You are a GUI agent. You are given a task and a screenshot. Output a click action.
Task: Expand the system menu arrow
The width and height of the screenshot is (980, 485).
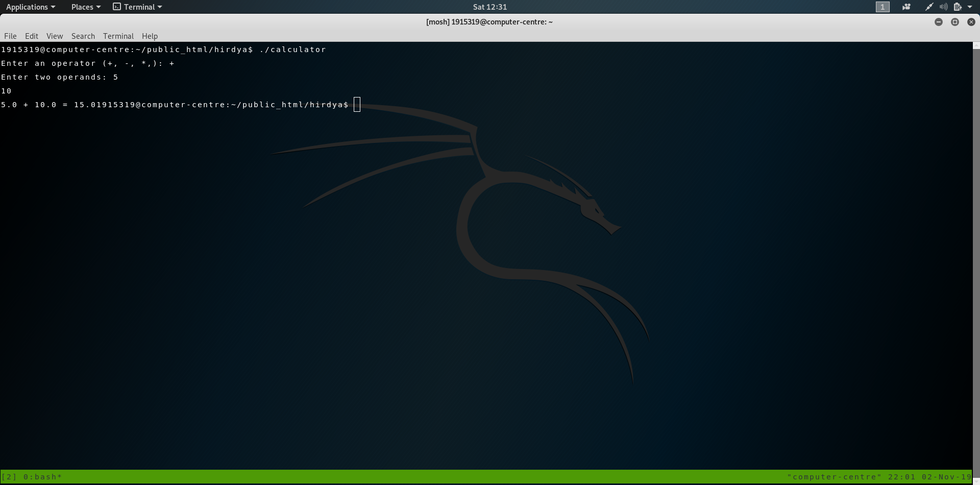click(x=970, y=7)
